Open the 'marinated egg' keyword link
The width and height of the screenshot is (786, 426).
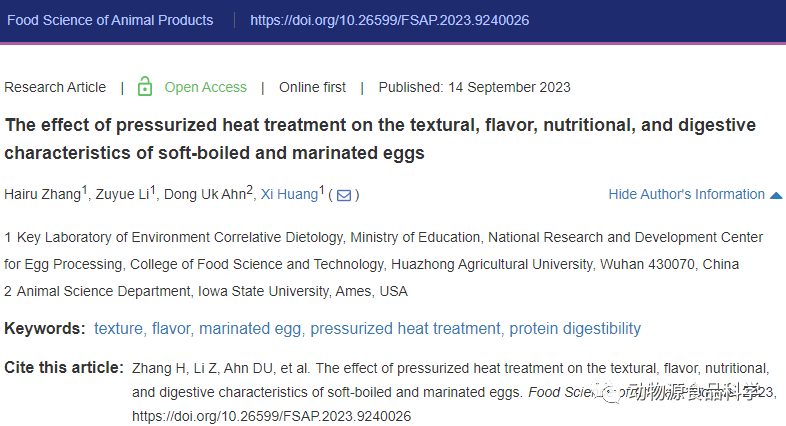[x=250, y=328]
